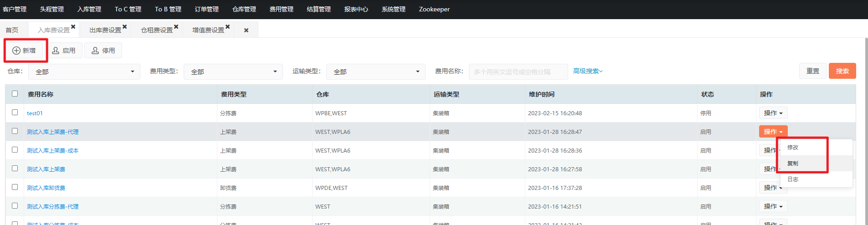Open the 运输类型 dropdown
868x225 pixels.
click(376, 72)
